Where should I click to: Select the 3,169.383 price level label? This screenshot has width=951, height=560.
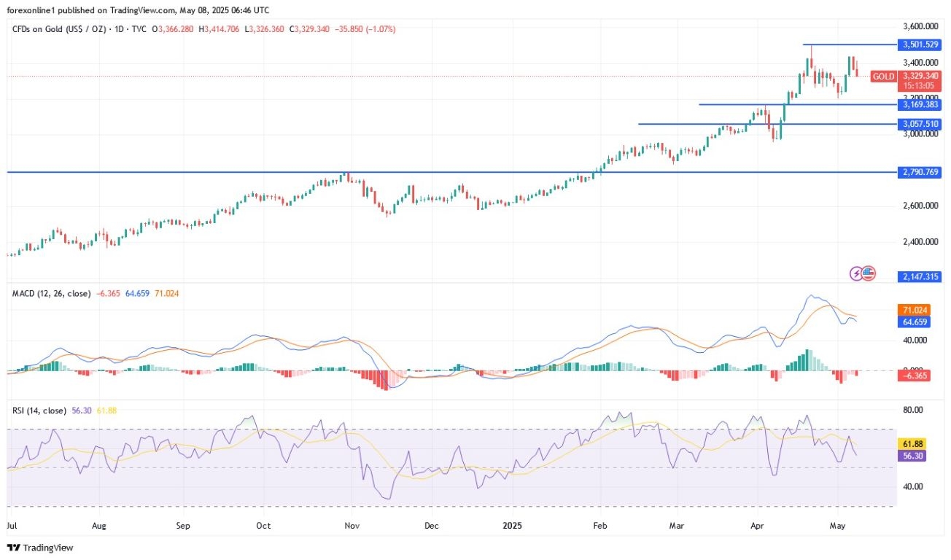click(x=920, y=104)
